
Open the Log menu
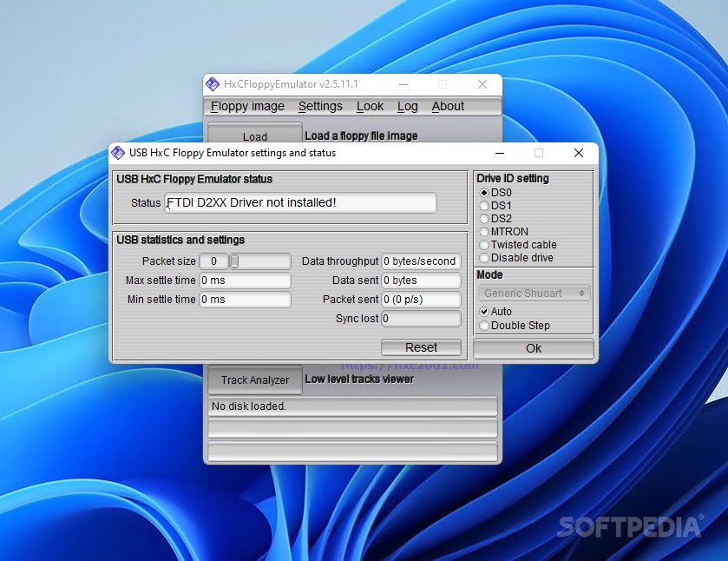coord(408,106)
